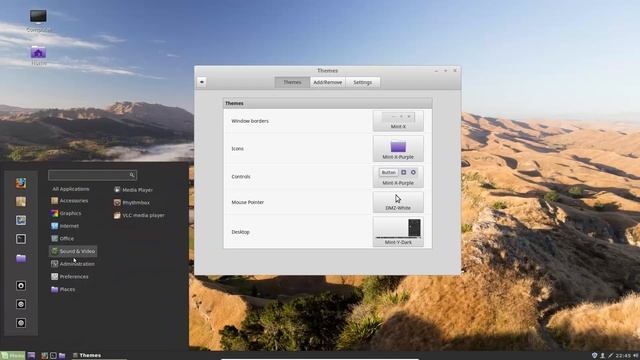Click the Mouse Pointer label
The image size is (640, 360).
247,202
